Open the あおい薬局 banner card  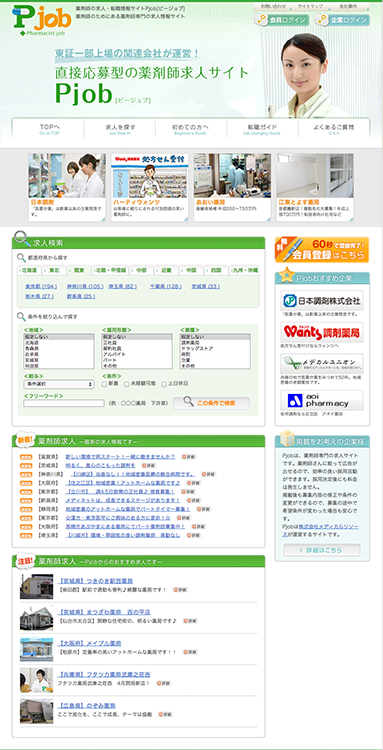click(232, 187)
